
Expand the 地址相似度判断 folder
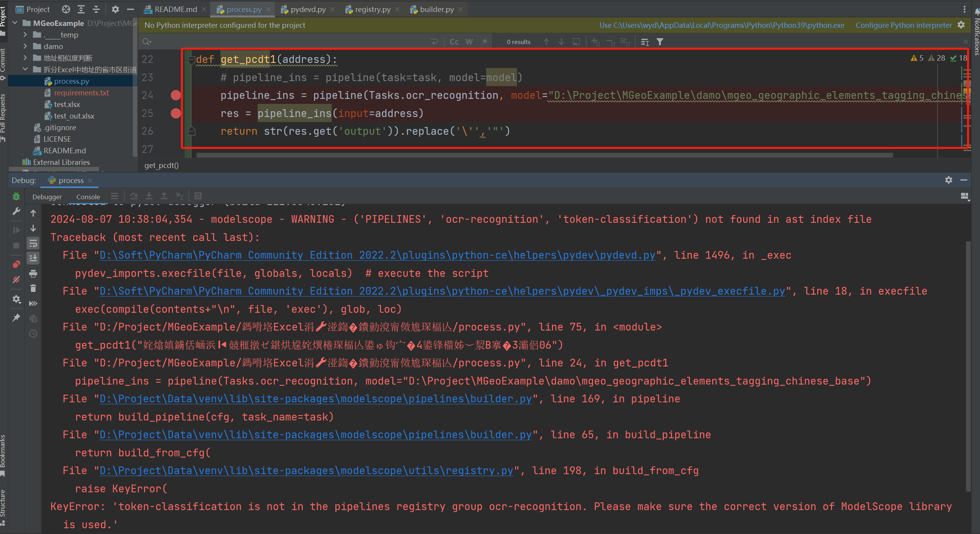(x=25, y=58)
